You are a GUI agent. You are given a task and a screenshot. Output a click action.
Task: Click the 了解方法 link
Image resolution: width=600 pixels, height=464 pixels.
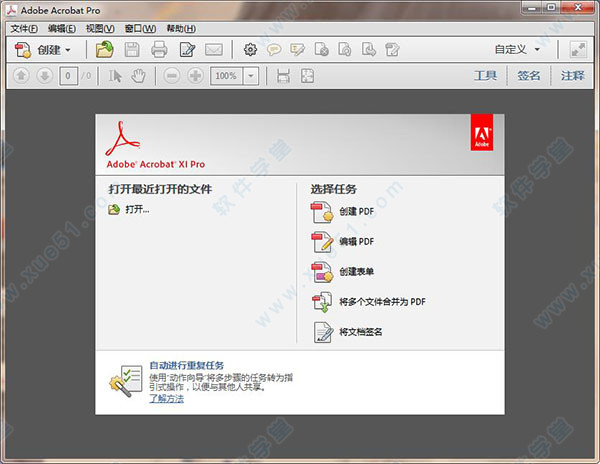pyautogui.click(x=167, y=397)
